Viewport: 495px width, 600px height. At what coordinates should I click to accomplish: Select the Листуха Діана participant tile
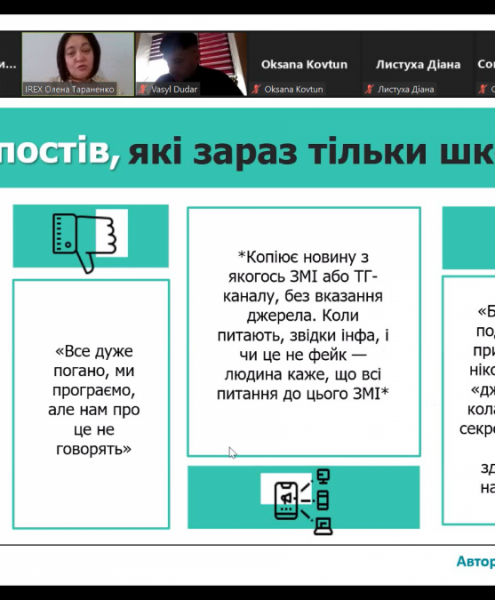(418, 64)
